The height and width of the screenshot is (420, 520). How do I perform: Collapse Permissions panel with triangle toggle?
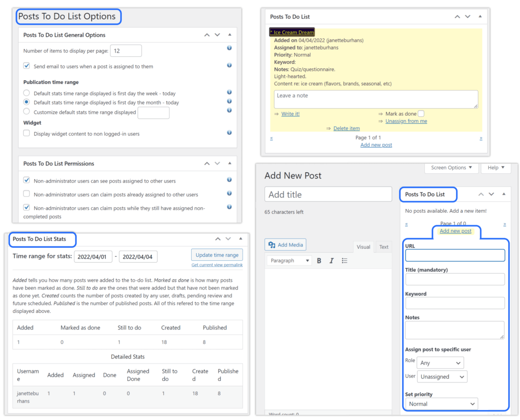pos(229,163)
